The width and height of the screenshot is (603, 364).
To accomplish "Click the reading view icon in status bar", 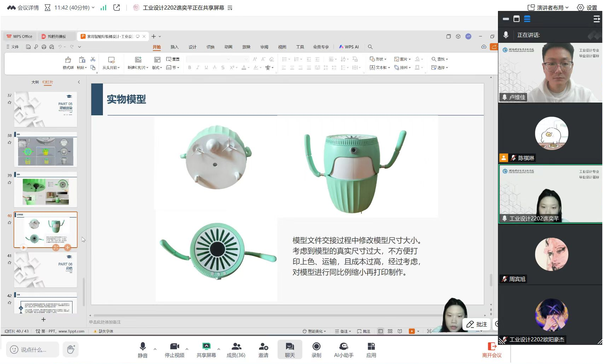I will pyautogui.click(x=400, y=331).
